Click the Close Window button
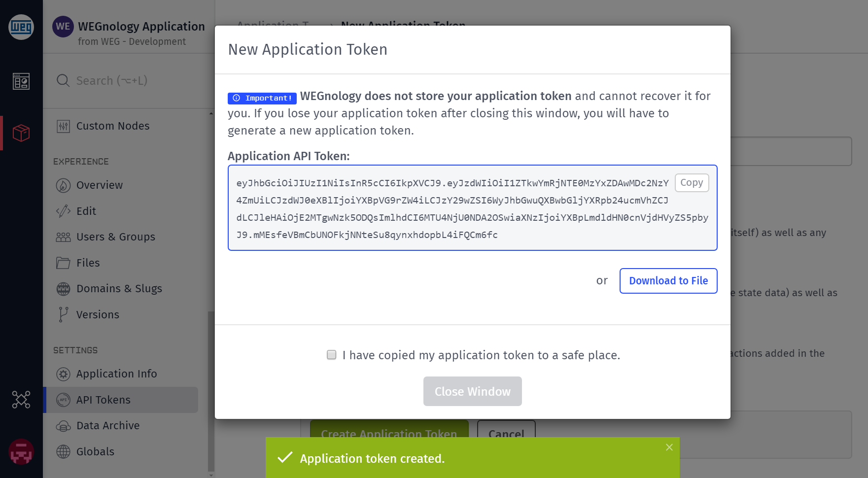The height and width of the screenshot is (478, 868). 472,391
